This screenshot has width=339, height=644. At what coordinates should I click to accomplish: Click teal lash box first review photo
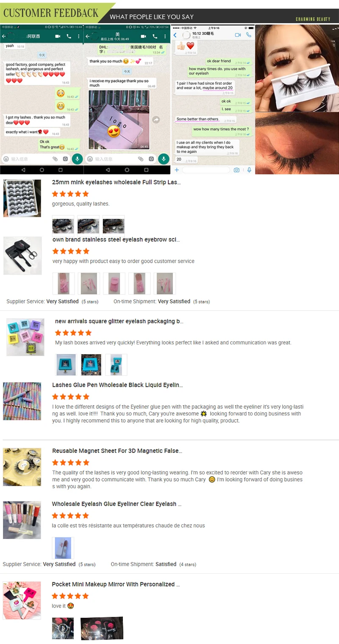coord(66,365)
